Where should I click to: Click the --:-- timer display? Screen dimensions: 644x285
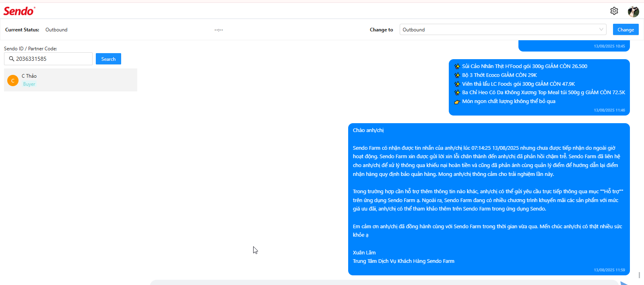[219, 30]
